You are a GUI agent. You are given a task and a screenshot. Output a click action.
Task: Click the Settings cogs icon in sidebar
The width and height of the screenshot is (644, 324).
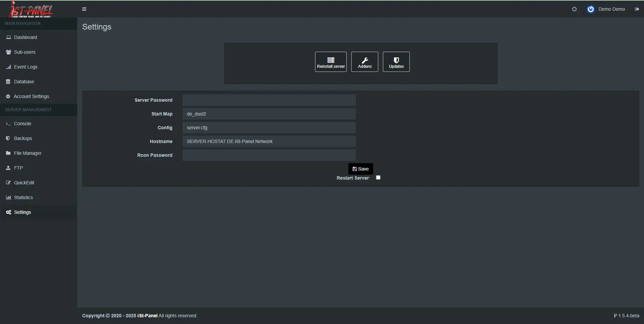tap(8, 212)
